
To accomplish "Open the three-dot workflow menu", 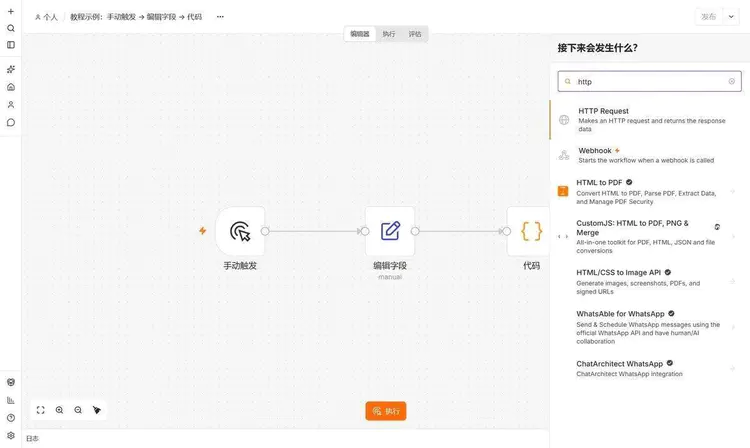I will (x=220, y=17).
